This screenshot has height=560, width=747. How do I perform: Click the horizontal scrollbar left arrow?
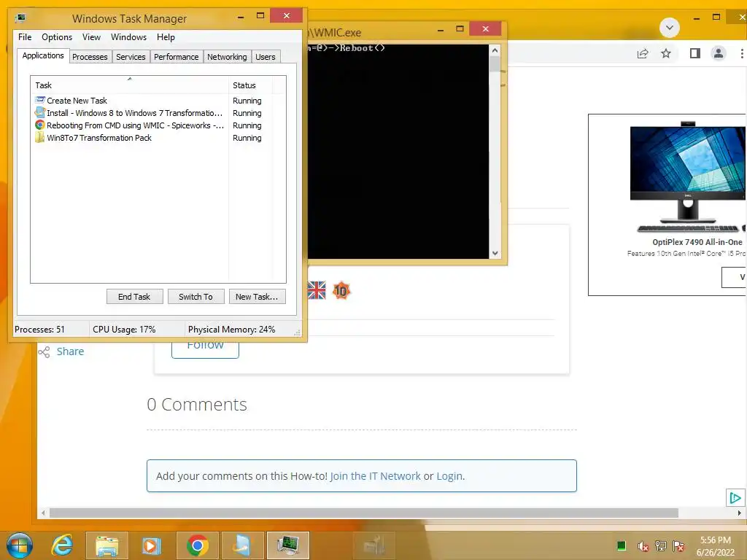pyautogui.click(x=43, y=513)
